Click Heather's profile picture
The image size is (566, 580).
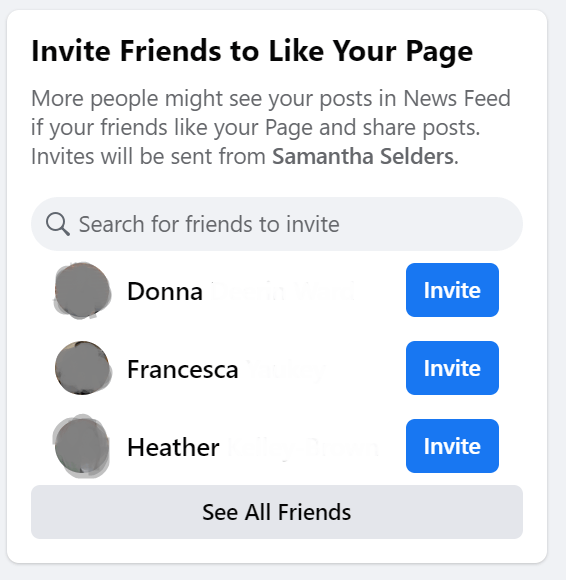tap(81, 446)
